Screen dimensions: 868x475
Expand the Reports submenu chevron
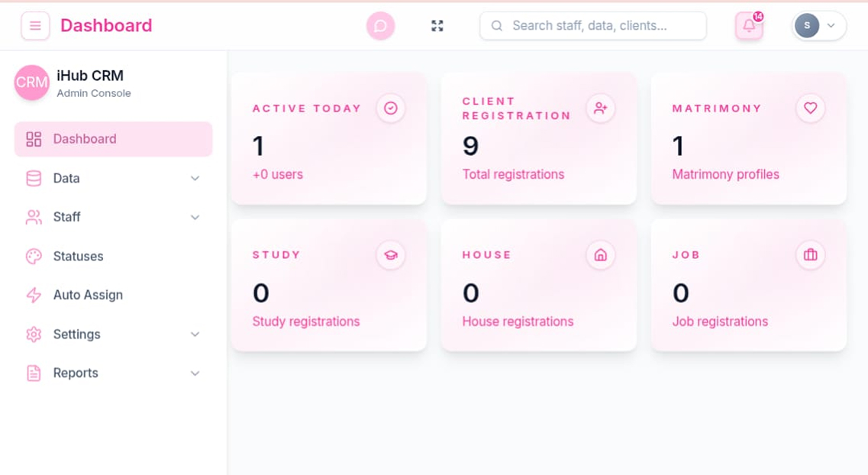(195, 373)
